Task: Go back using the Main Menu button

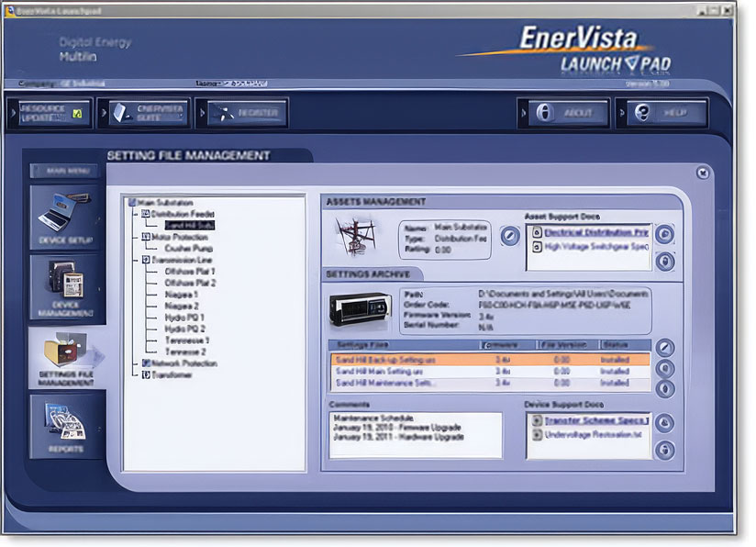Action: (64, 171)
